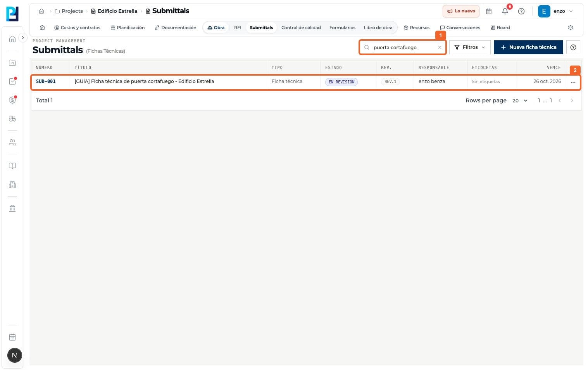Open Costos y contratos menu
The height and width of the screenshot is (370, 588).
click(77, 28)
